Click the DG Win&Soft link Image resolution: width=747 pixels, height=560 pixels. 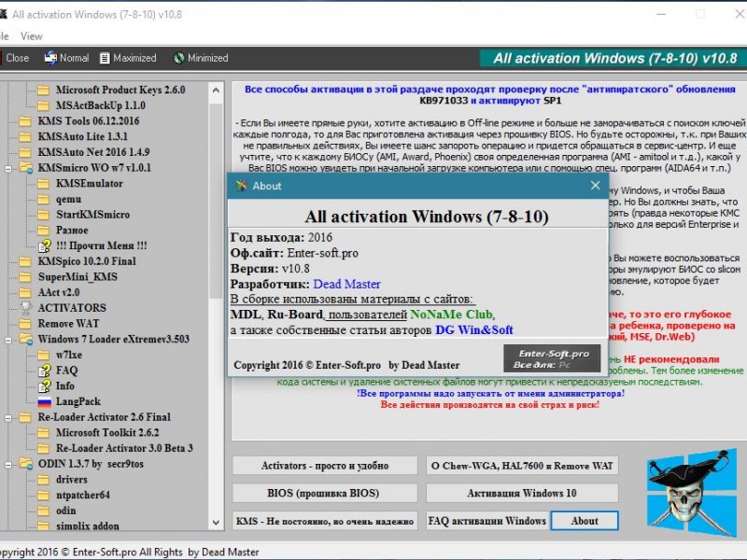coord(474,330)
